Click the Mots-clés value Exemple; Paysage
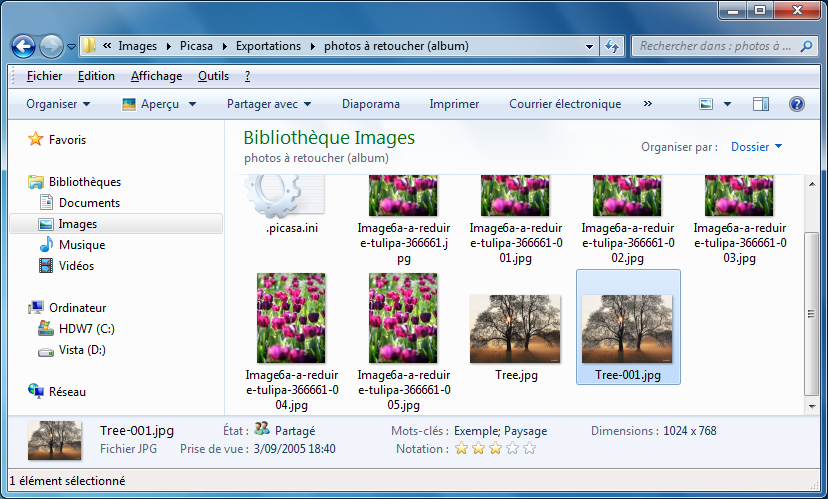 point(500,431)
